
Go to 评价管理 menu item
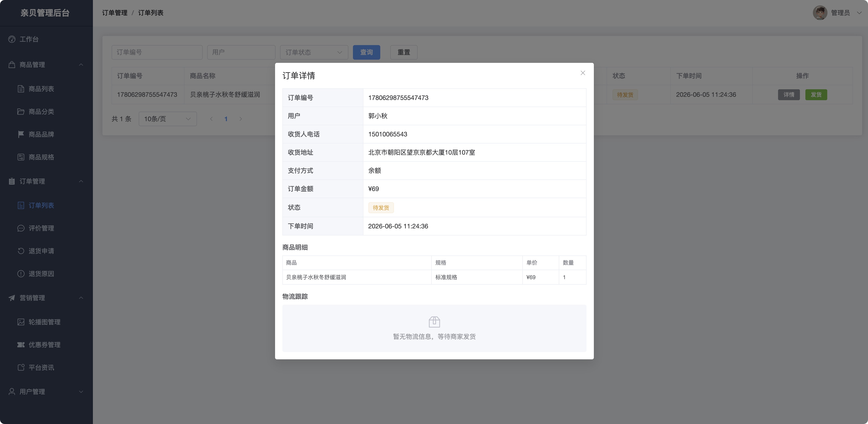click(x=46, y=228)
